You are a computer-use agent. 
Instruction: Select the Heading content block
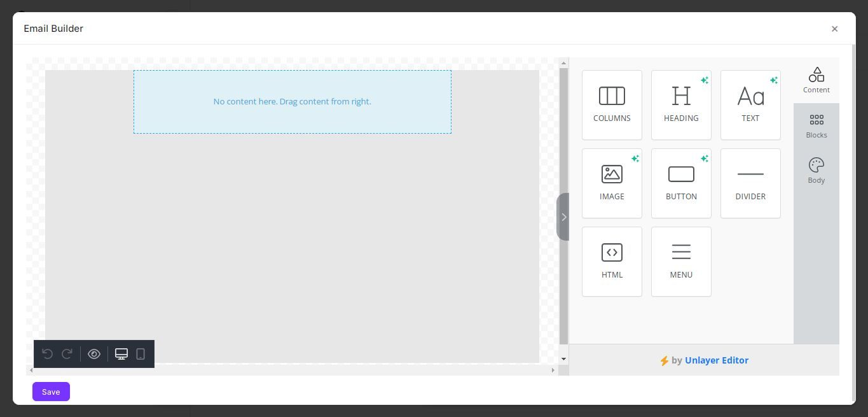point(680,104)
